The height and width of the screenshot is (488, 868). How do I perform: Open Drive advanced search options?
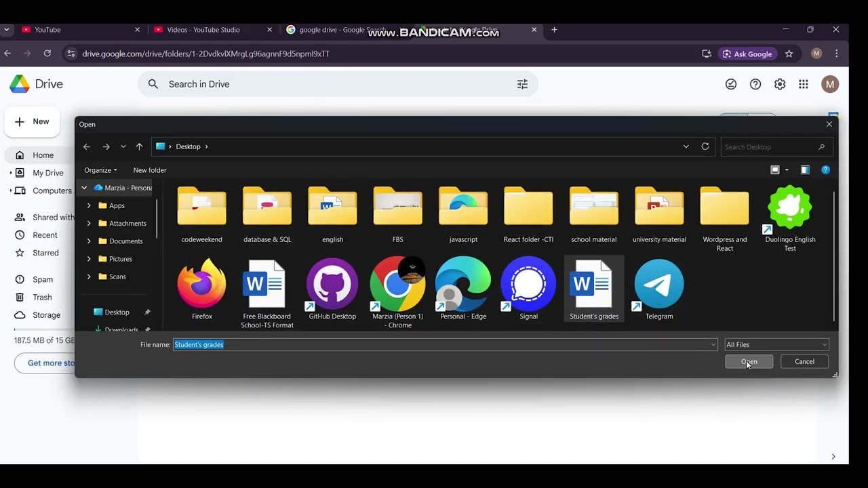[522, 84]
